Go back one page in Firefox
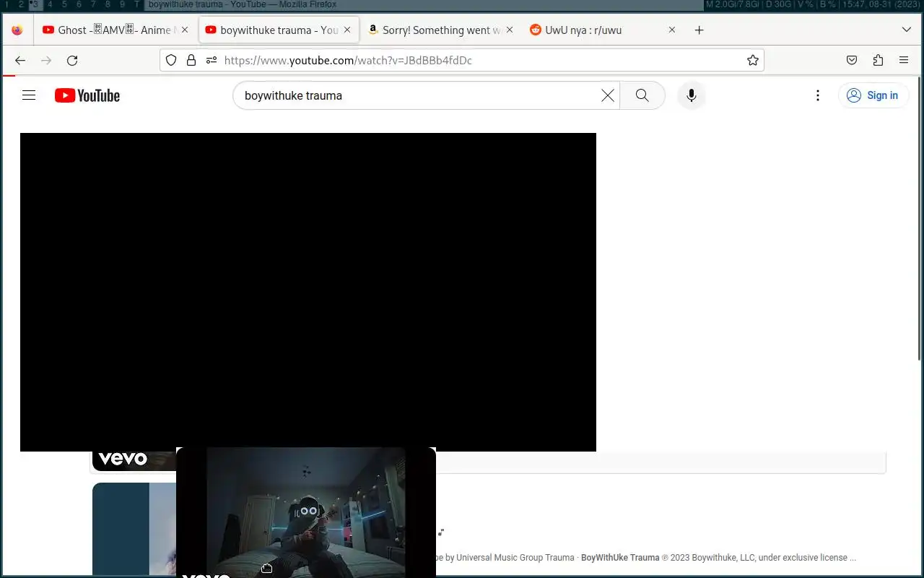The image size is (924, 578). pyautogui.click(x=20, y=60)
